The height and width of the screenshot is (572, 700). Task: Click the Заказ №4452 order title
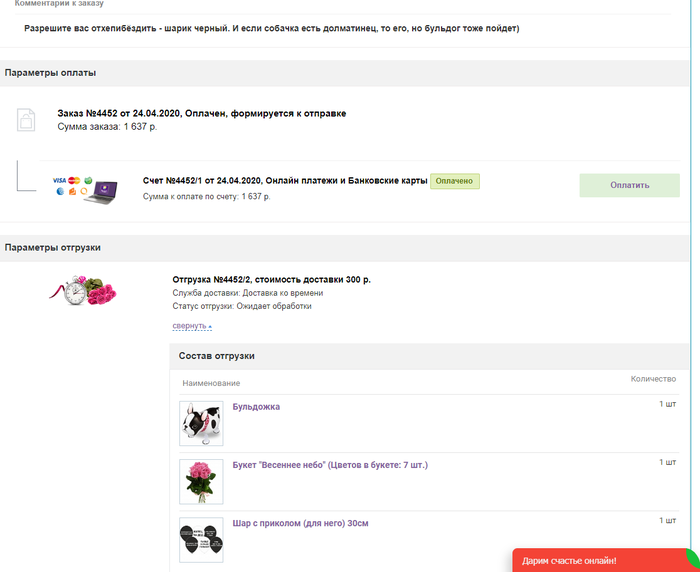pos(201,114)
